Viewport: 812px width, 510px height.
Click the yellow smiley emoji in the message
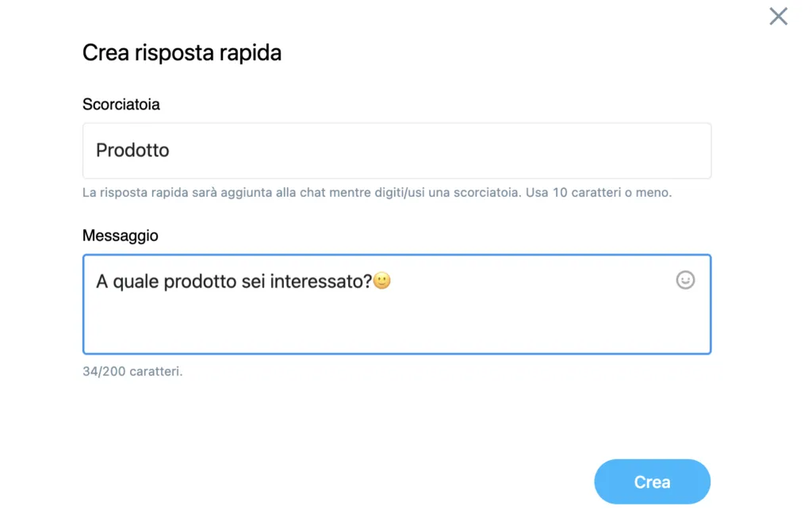pos(381,281)
